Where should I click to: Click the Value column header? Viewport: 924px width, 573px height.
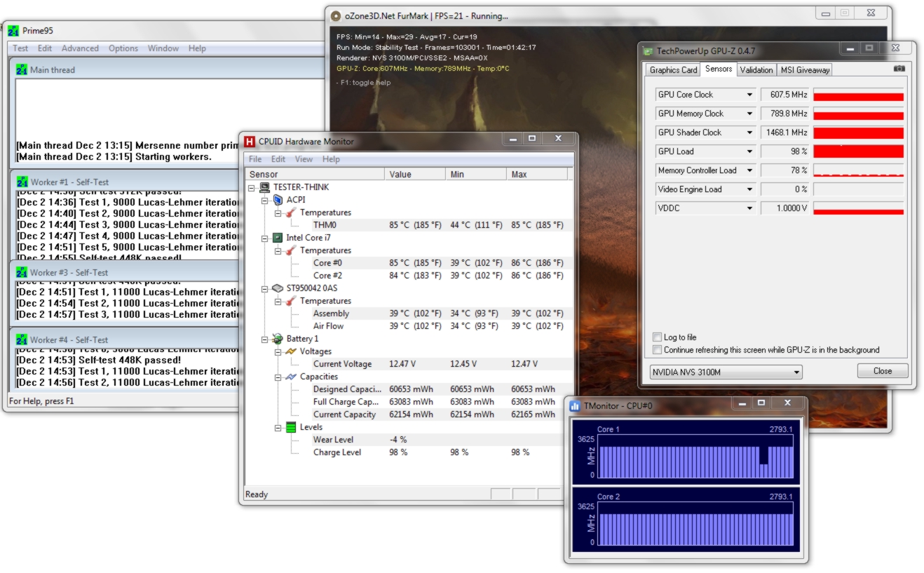pos(414,174)
